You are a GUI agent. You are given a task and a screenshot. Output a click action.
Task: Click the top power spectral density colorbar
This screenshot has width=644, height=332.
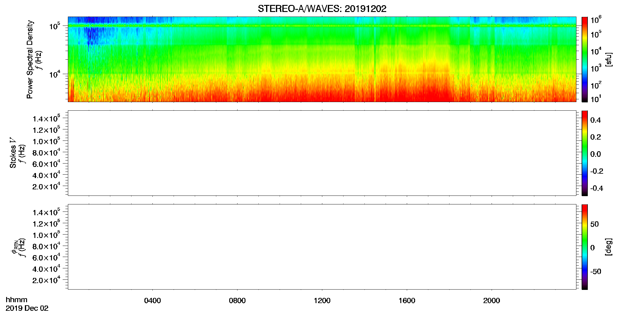[x=585, y=59]
